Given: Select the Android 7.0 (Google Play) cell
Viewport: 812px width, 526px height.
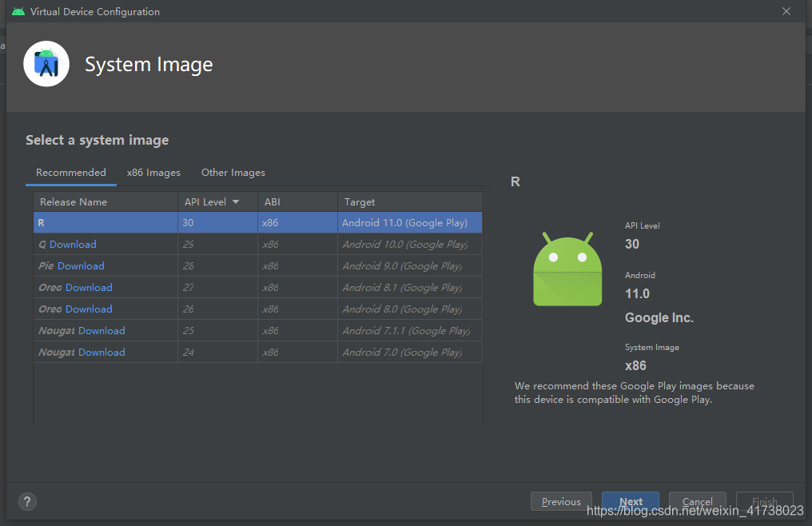Looking at the screenshot, I should (410, 353).
